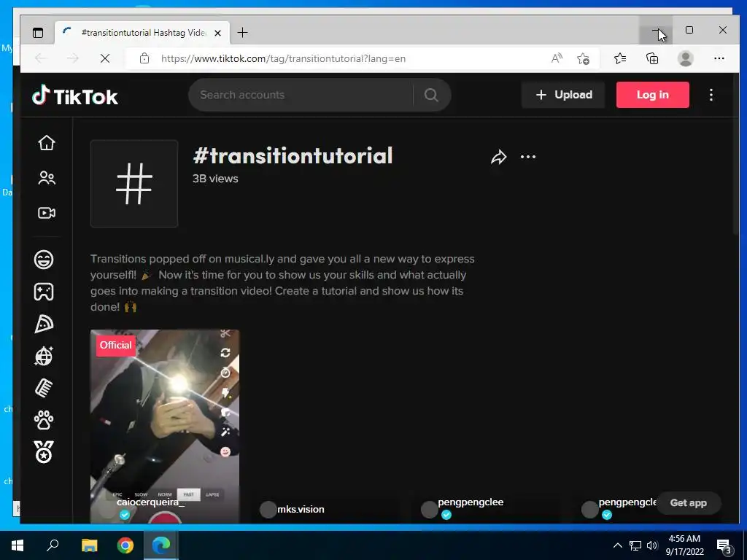
Task: Click the TikTok logo
Action: (75, 96)
